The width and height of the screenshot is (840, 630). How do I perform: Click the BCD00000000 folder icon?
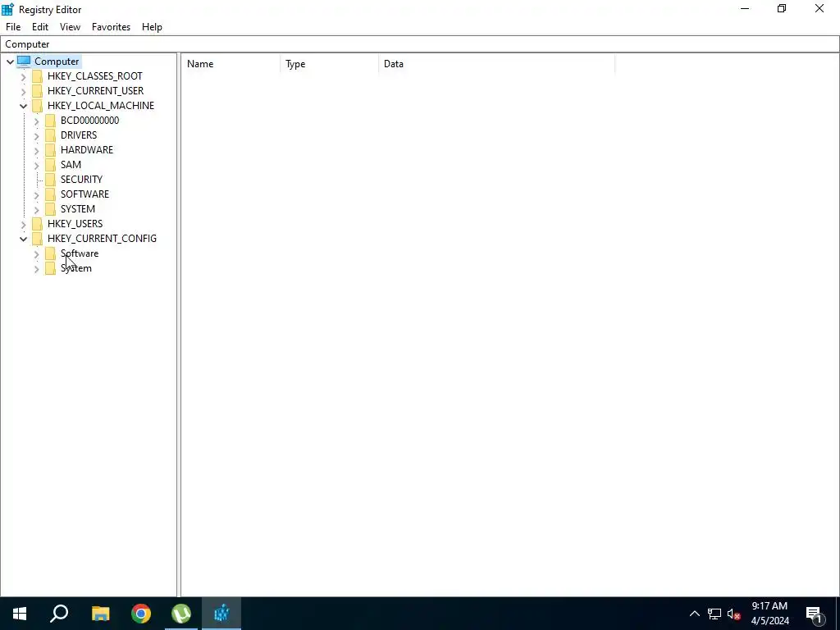point(50,121)
